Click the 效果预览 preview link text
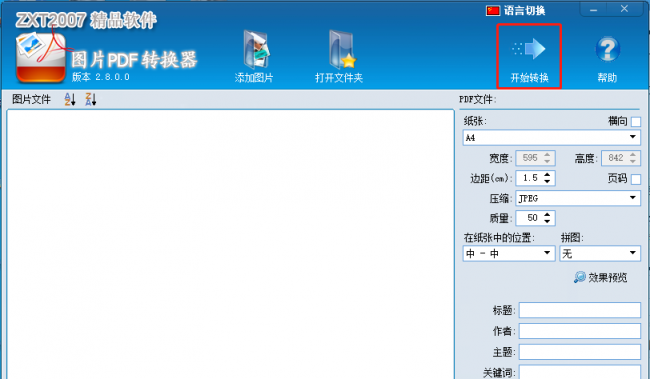 [x=608, y=277]
